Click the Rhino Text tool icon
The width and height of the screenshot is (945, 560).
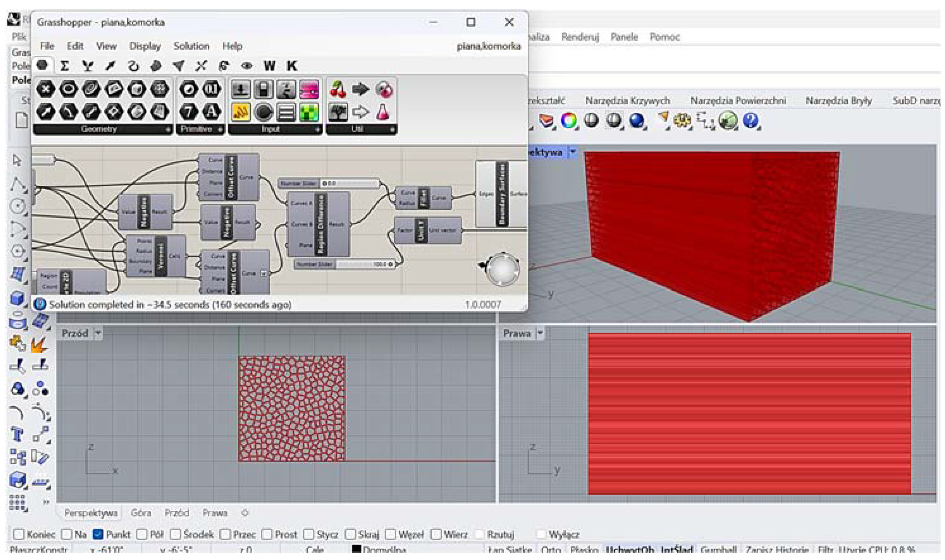[x=17, y=434]
